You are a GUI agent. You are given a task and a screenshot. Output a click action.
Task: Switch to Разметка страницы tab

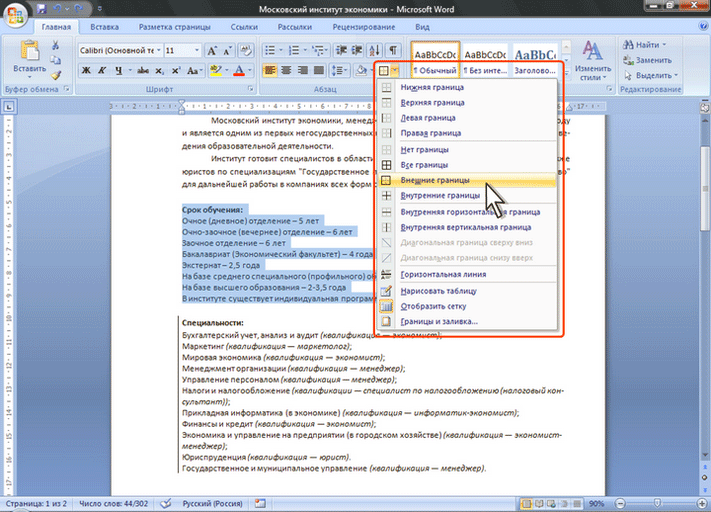pos(175,27)
